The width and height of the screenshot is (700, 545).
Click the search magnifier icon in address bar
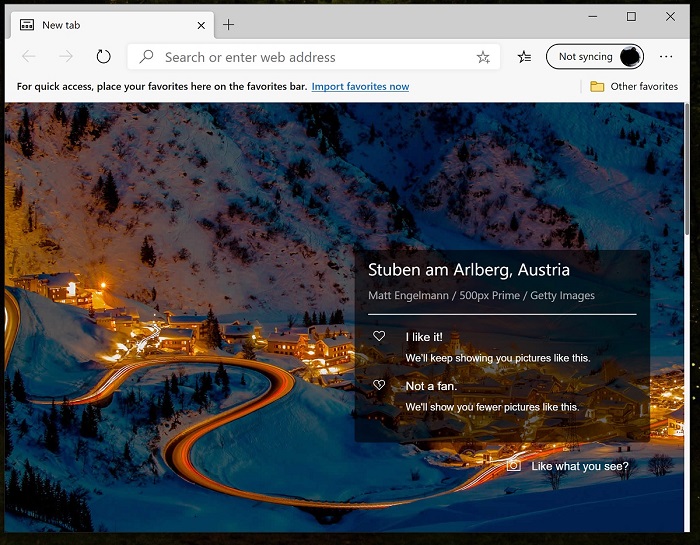pyautogui.click(x=147, y=57)
